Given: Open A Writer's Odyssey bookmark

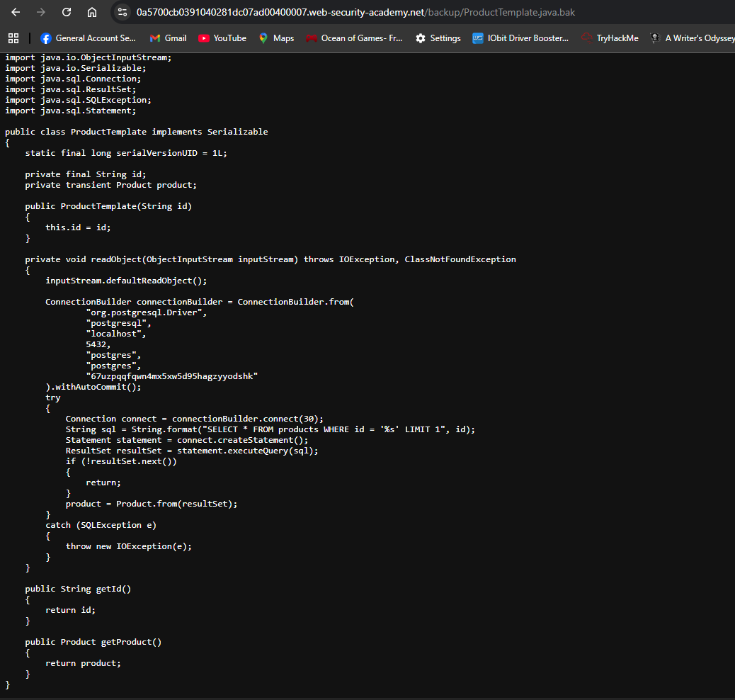Looking at the screenshot, I should tap(693, 38).
